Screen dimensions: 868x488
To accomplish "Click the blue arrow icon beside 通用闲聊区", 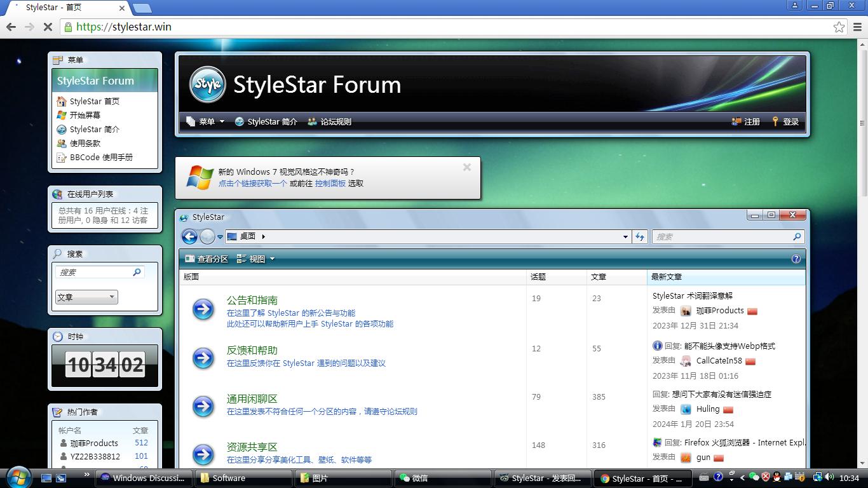I will 203,406.
